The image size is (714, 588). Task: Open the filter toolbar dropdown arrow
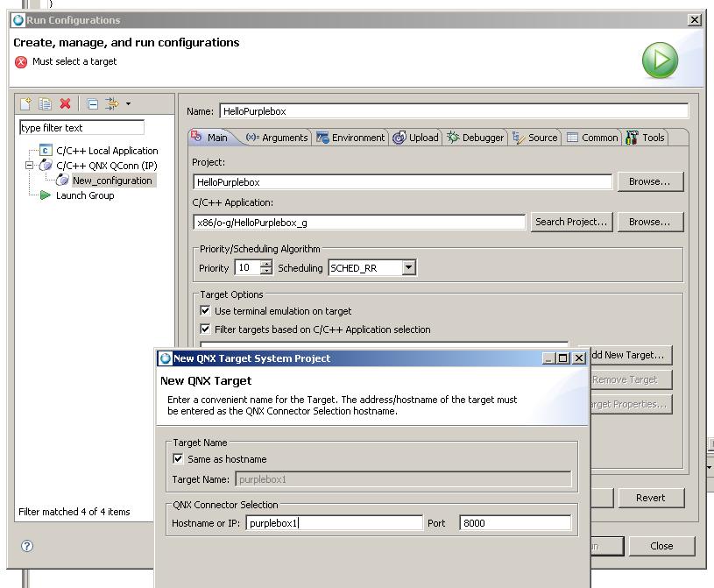128,104
